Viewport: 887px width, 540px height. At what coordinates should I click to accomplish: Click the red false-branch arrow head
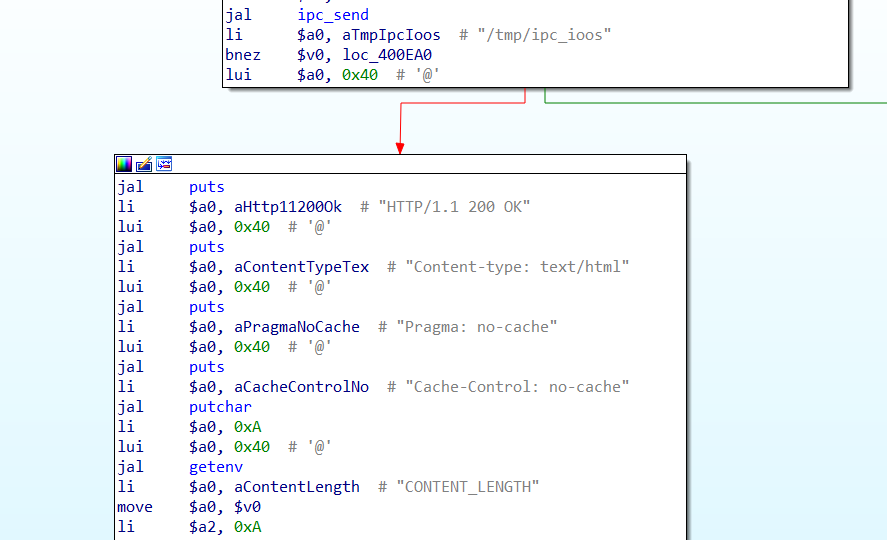tap(400, 148)
